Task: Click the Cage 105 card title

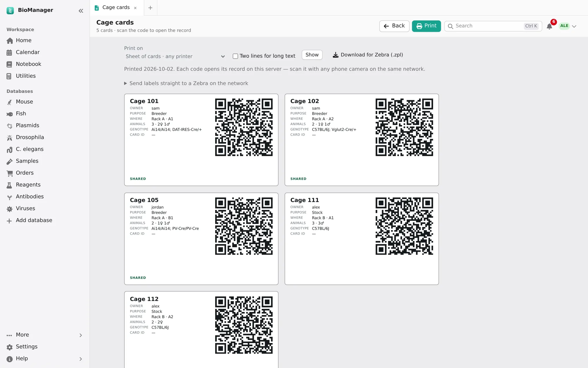Action: 144,200
